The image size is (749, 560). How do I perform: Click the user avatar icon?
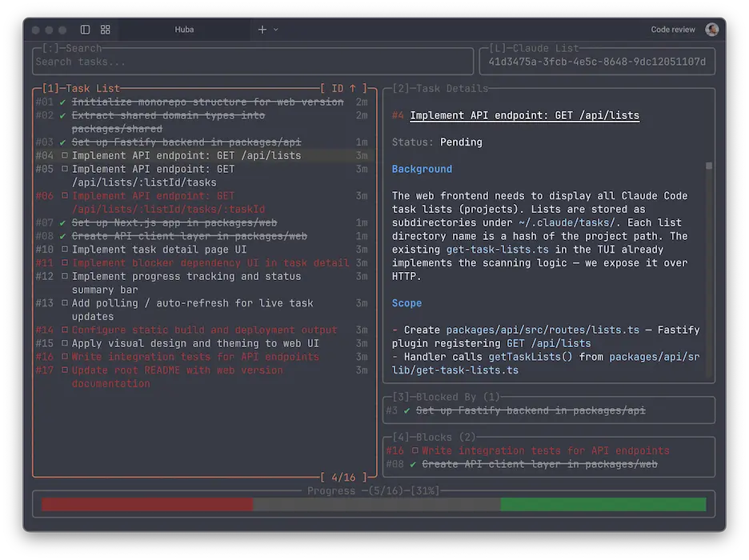point(711,29)
